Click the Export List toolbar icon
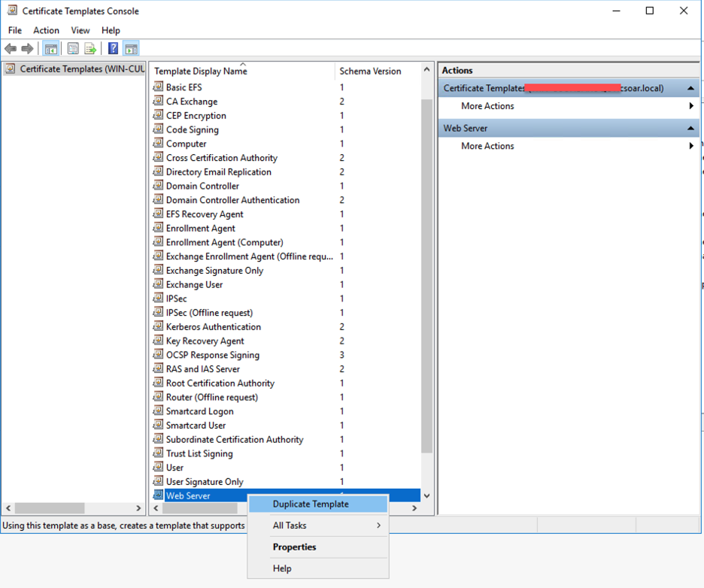This screenshot has height=588, width=704. coord(90,48)
